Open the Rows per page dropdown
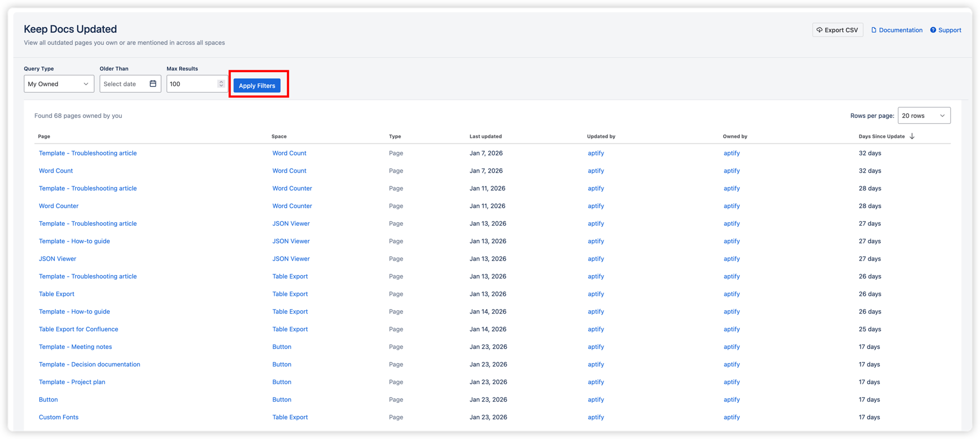 [923, 115]
